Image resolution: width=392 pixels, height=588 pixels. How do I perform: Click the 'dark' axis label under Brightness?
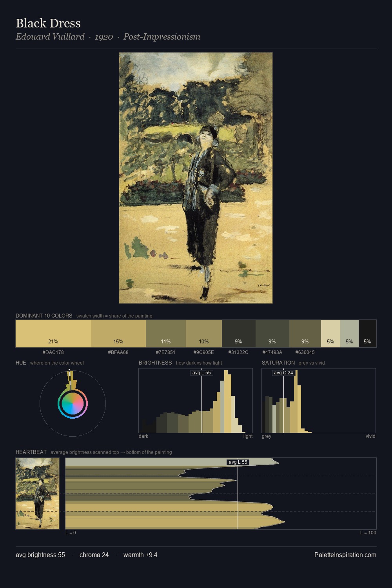pyautogui.click(x=143, y=436)
